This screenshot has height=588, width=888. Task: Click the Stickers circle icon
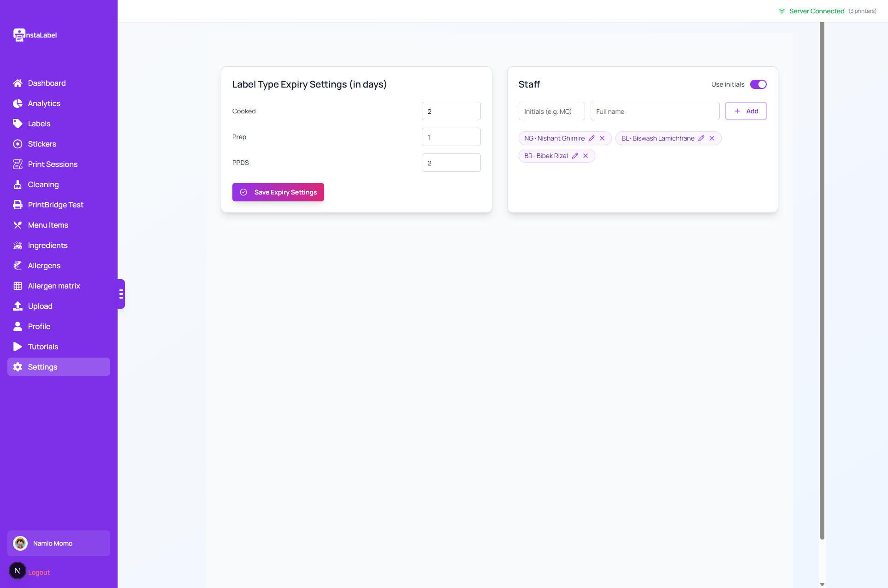(18, 144)
